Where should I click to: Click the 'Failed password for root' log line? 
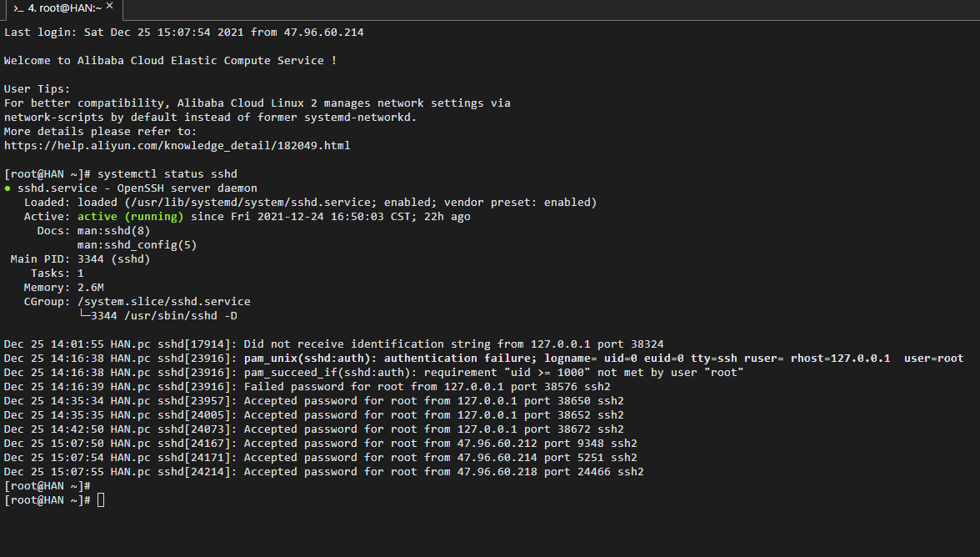307,386
